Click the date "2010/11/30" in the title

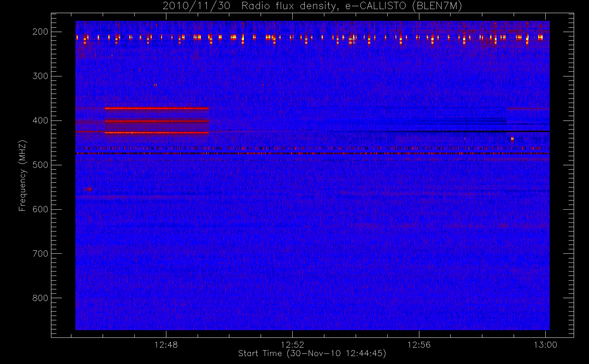click(196, 6)
